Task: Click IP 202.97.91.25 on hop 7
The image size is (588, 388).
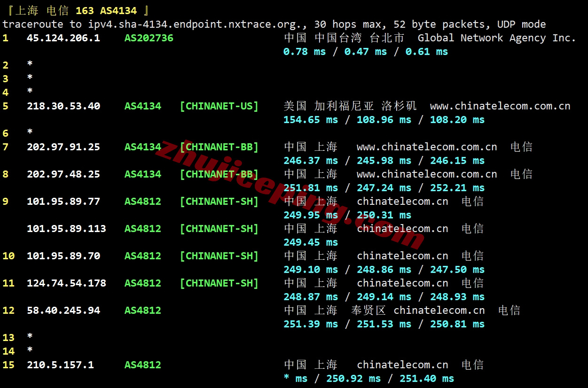Action: pyautogui.click(x=63, y=147)
